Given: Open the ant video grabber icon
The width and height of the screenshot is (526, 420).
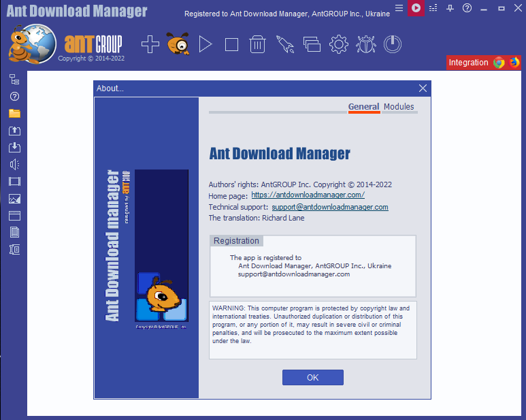Looking at the screenshot, I should [x=178, y=44].
